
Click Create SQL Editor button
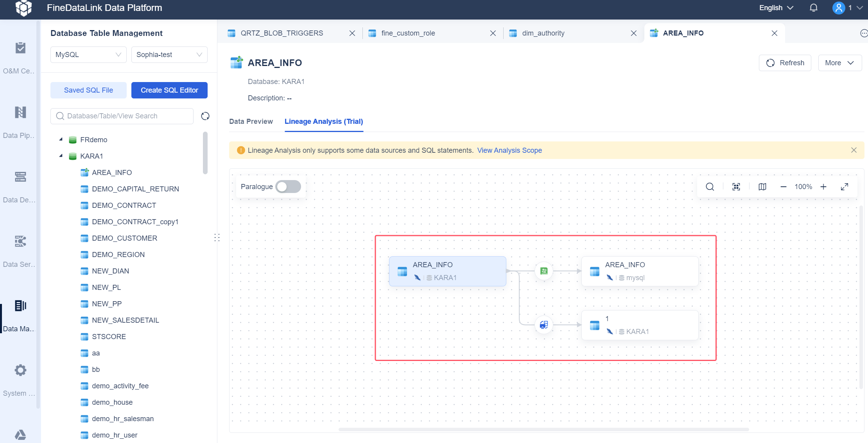coord(169,90)
